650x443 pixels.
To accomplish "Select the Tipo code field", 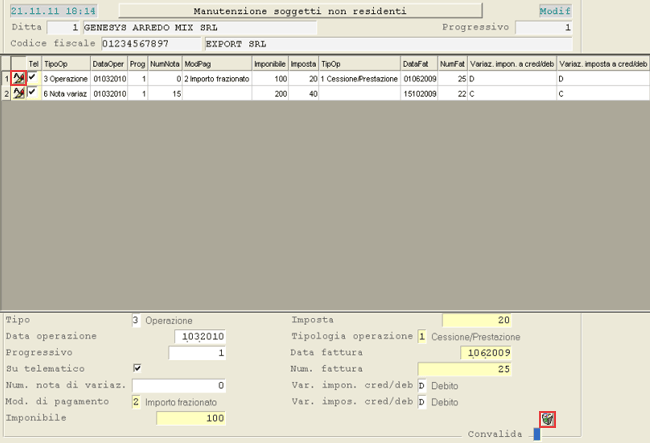I will point(135,320).
